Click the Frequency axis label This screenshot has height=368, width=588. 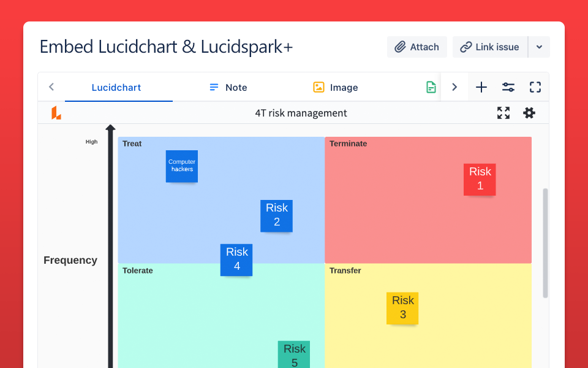pos(70,260)
